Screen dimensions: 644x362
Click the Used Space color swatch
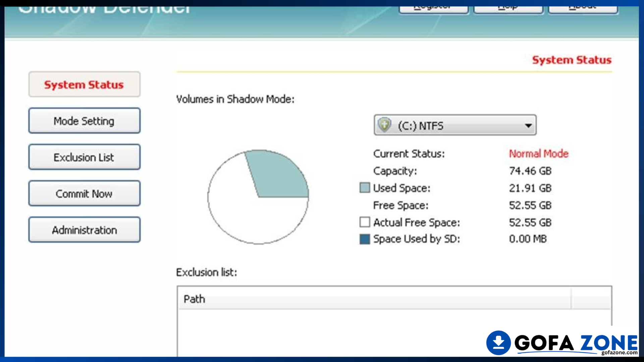365,188
